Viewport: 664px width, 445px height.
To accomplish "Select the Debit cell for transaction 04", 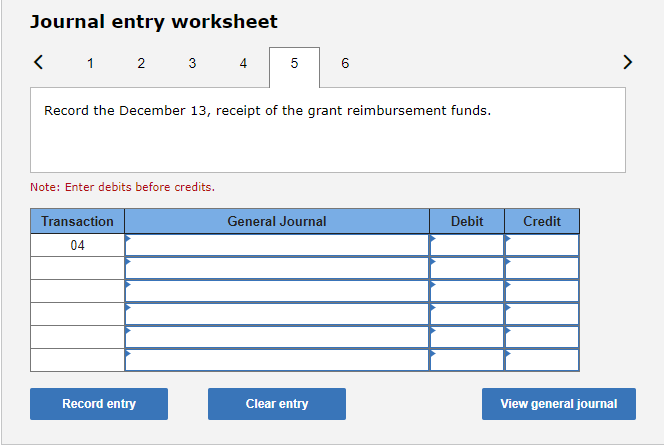I will (x=467, y=245).
